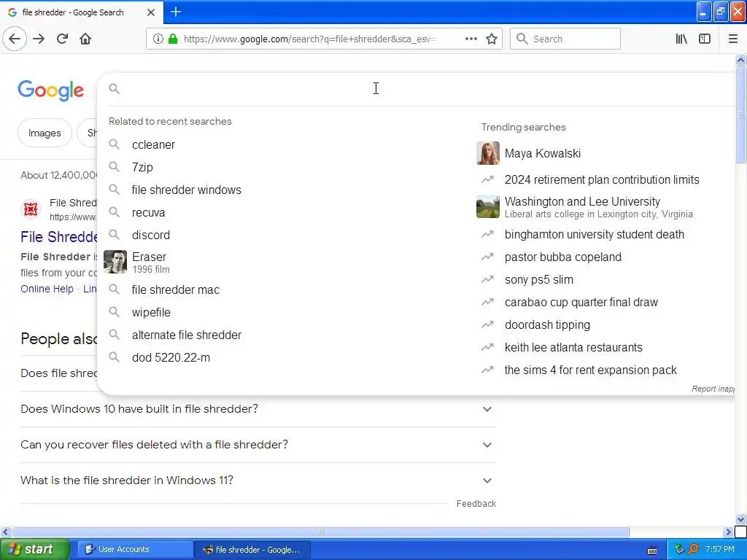Open carabao cup quarter final draw trend
Viewport: 747px width, 560px height.
581,303
